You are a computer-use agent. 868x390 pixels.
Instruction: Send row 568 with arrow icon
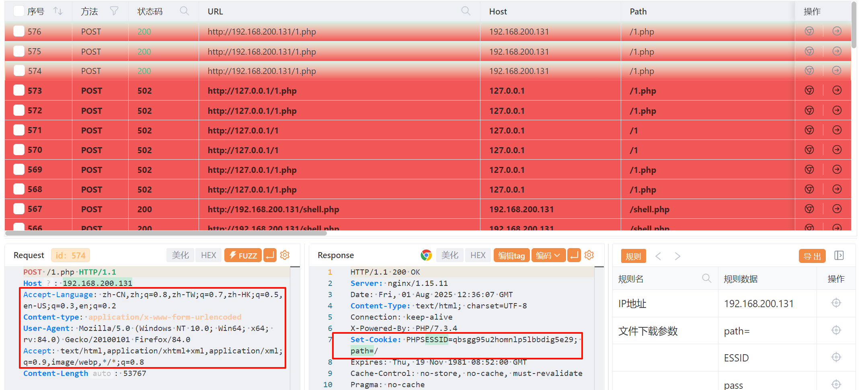pos(837,189)
